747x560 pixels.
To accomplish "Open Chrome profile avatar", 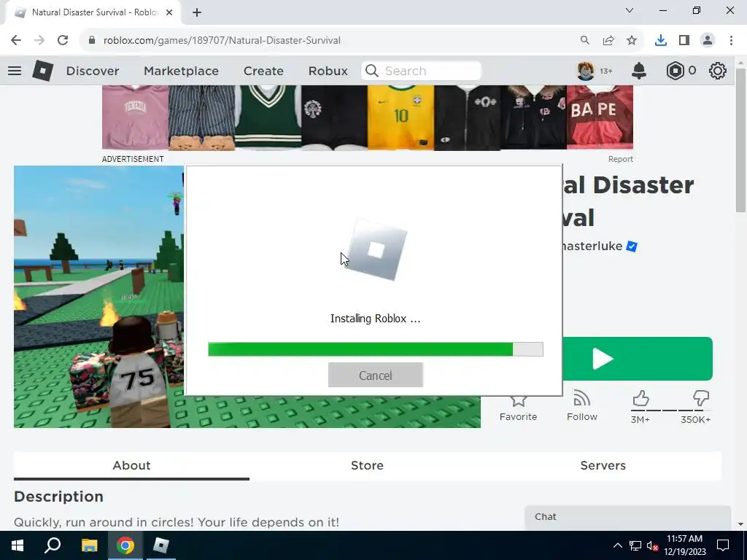I will pos(708,41).
